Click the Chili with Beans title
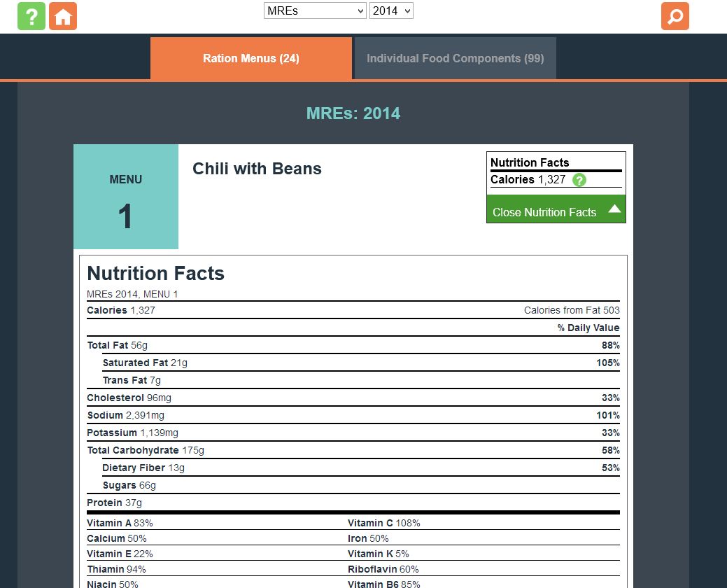The width and height of the screenshot is (727, 588). 257,169
